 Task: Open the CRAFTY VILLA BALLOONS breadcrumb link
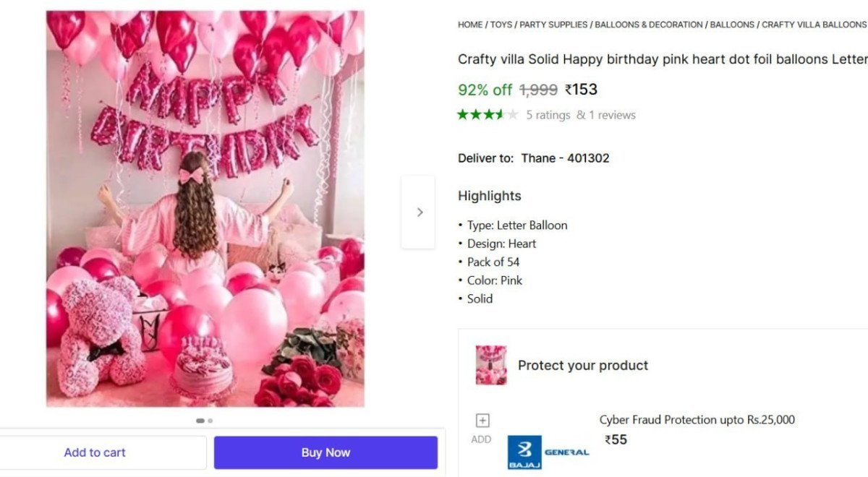pos(814,24)
